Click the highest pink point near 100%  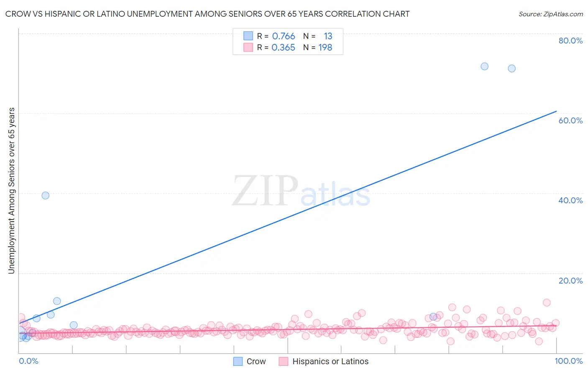tap(546, 302)
